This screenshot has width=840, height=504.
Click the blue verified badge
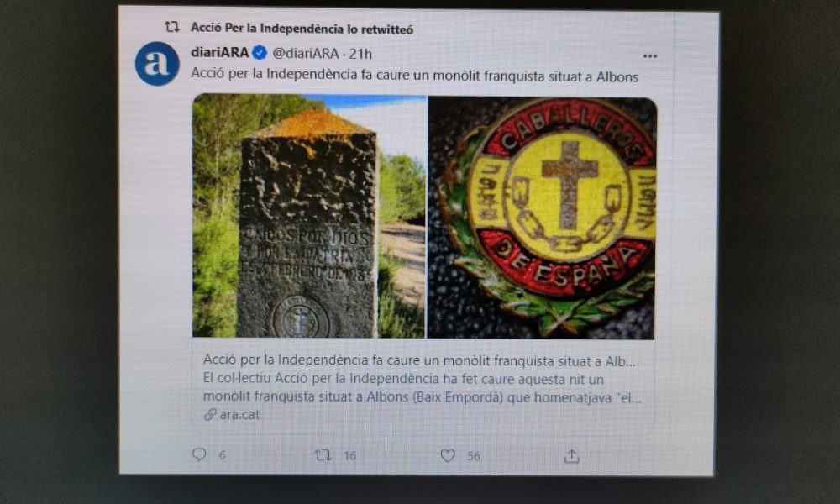[260, 53]
